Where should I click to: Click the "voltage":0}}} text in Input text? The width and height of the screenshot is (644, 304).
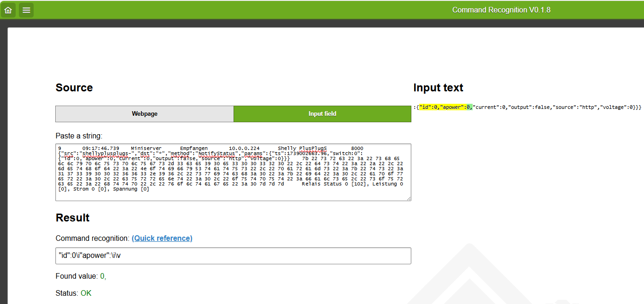coord(621,107)
